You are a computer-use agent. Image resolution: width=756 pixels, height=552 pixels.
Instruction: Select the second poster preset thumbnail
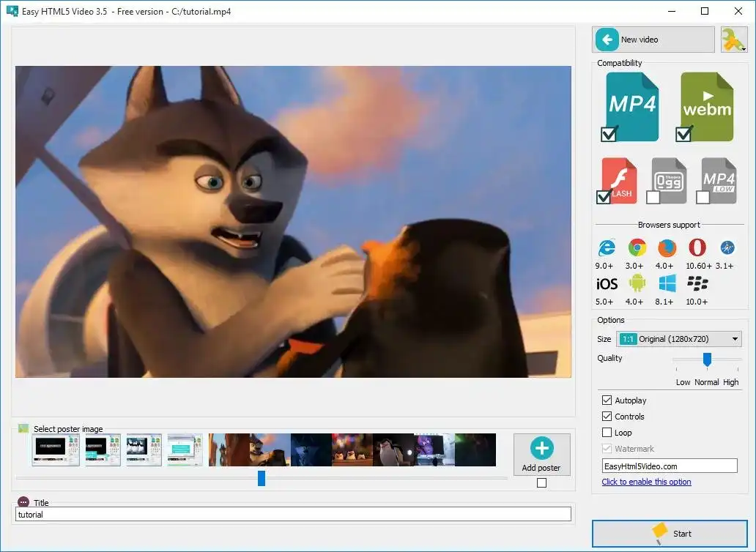tap(103, 450)
